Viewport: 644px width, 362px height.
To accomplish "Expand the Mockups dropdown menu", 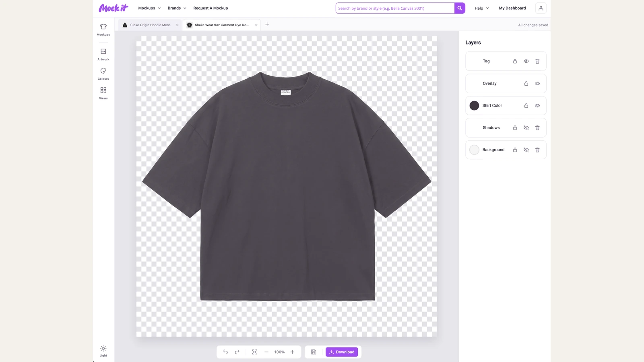I will 149,8.
